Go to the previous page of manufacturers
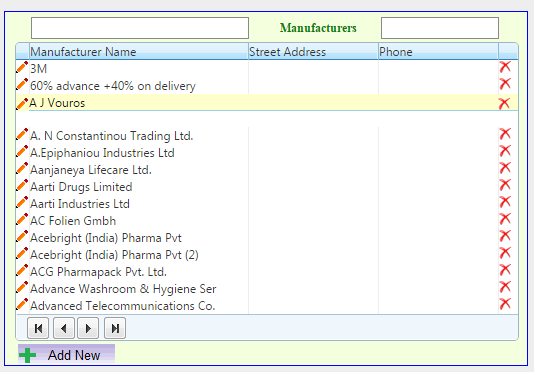 [x=64, y=328]
